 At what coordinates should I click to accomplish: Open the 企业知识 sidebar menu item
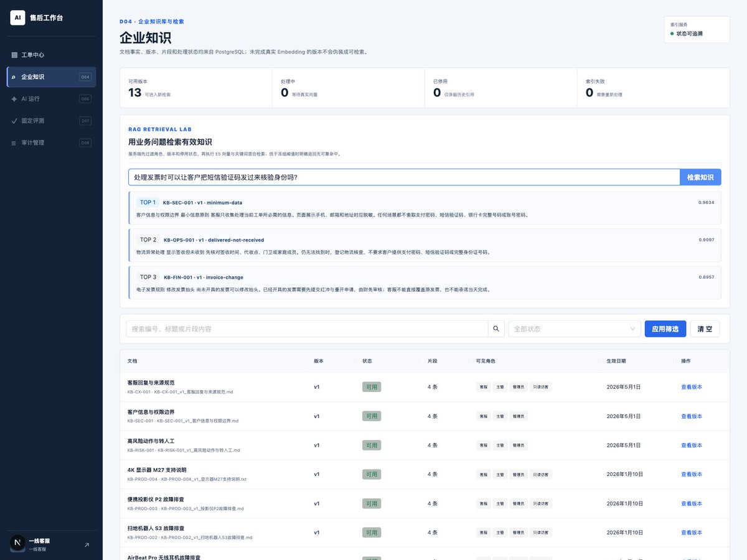[51, 77]
